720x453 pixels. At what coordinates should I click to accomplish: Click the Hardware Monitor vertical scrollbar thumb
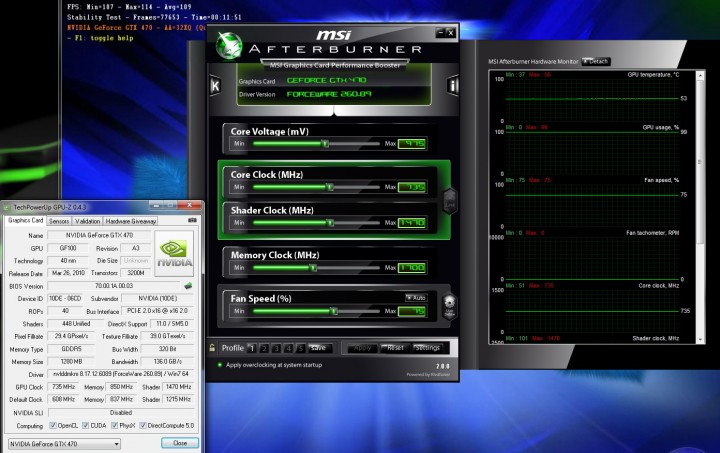click(x=700, y=162)
